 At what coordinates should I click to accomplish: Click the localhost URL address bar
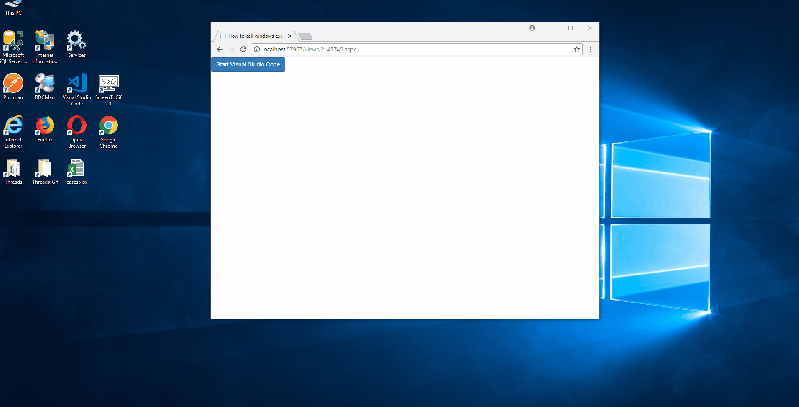coord(417,49)
